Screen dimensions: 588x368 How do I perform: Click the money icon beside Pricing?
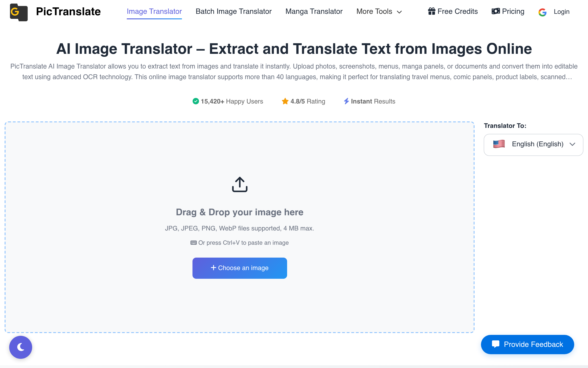click(x=496, y=11)
